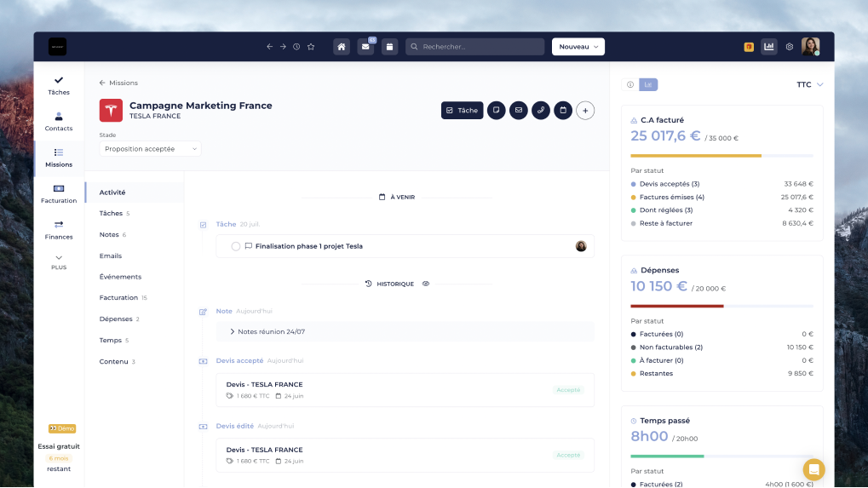Click the Tâche button
This screenshot has height=488, width=868.
click(463, 111)
